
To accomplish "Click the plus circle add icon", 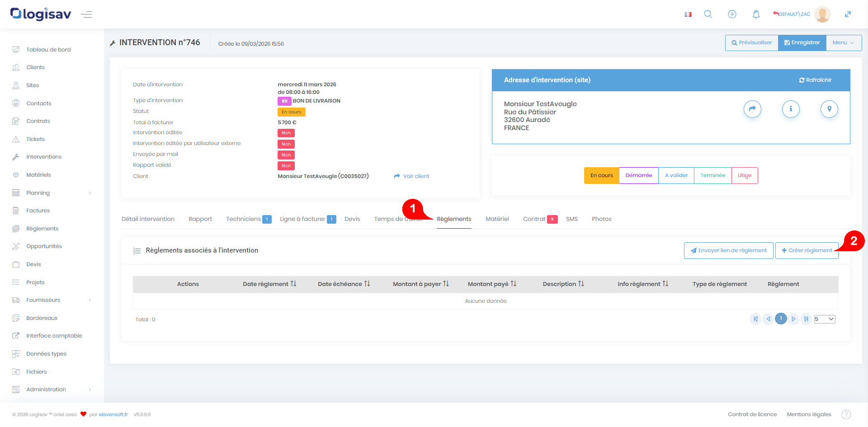I will (x=732, y=14).
